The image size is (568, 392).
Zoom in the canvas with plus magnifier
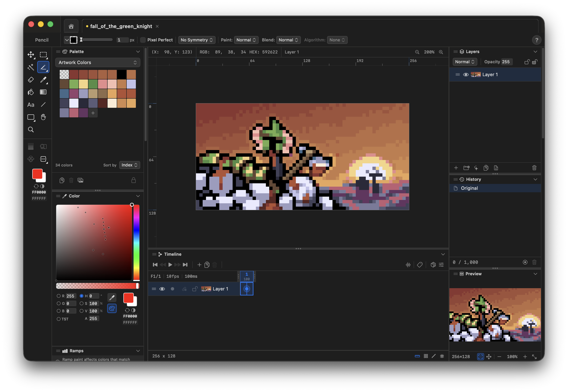click(441, 52)
